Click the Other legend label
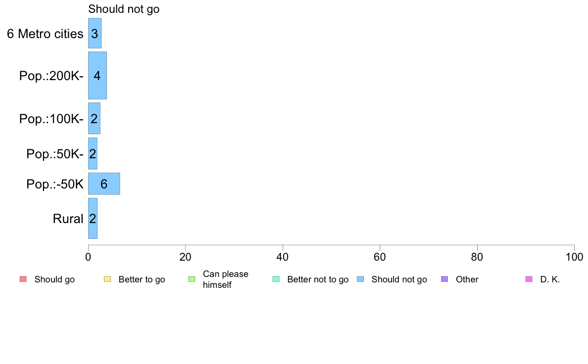This screenshot has height=364, width=588. pos(467,279)
